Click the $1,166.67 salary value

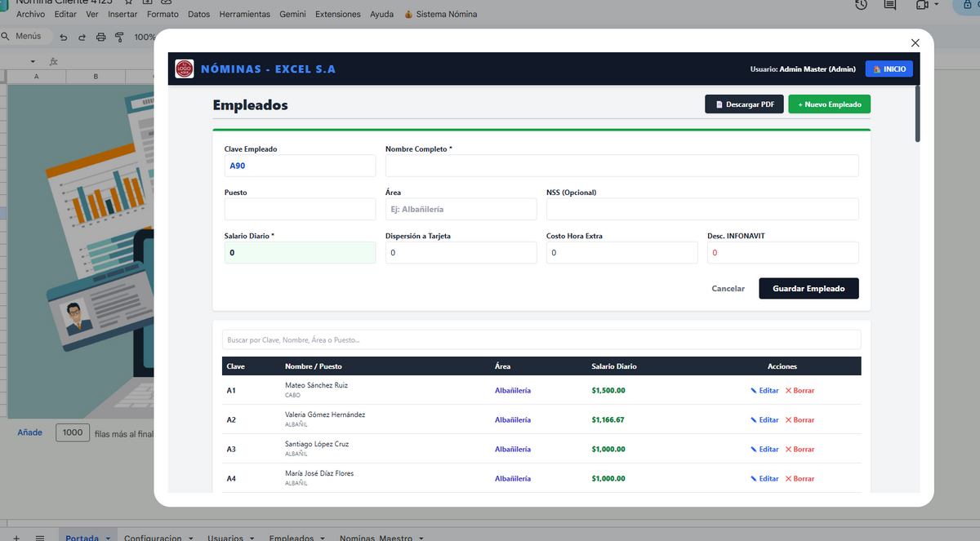608,420
